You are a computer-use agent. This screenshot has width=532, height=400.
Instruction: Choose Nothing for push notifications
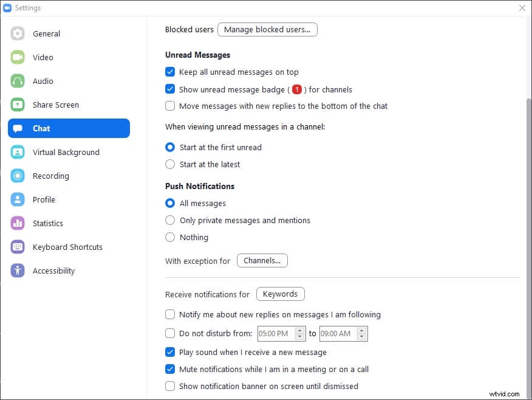170,237
